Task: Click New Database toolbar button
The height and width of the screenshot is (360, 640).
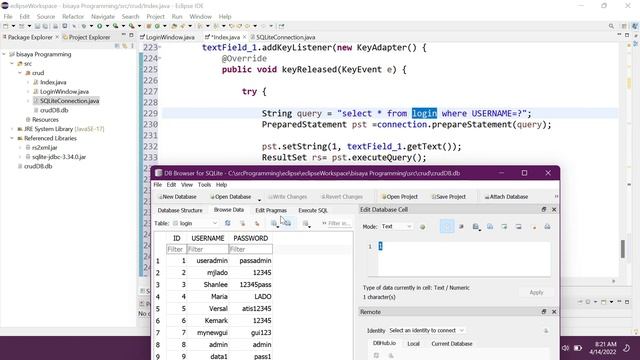Action: pos(177,197)
